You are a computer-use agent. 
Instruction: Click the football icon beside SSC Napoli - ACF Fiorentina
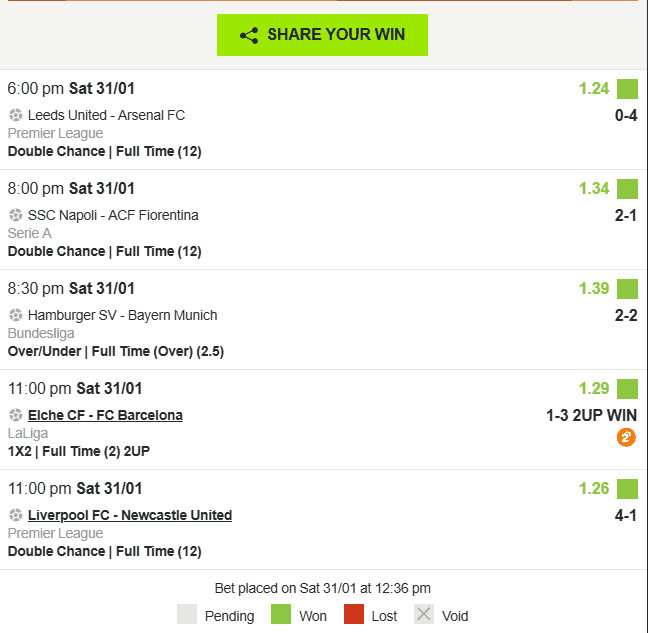pyautogui.click(x=16, y=215)
